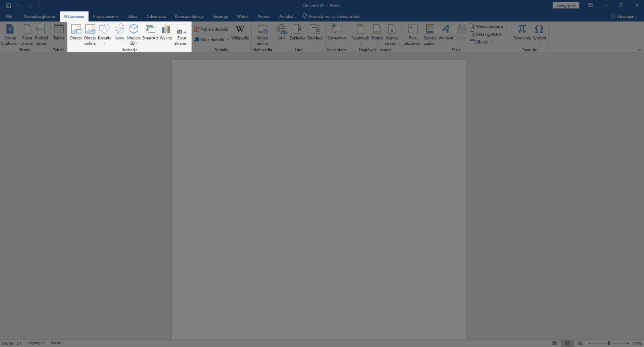Expand Strona tytułowa cover page menu
The height and width of the screenshot is (347, 644).
10,34
